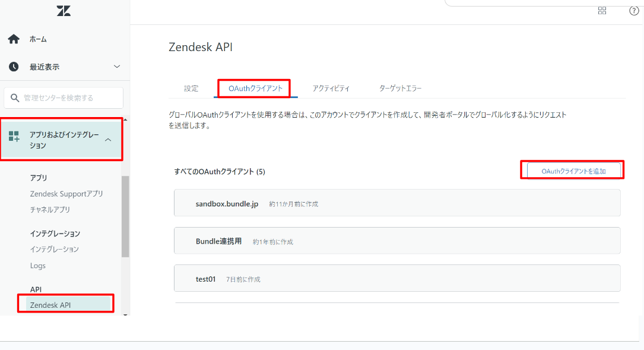Open the Zendesk products grid icon
This screenshot has width=644, height=350.
(602, 11)
